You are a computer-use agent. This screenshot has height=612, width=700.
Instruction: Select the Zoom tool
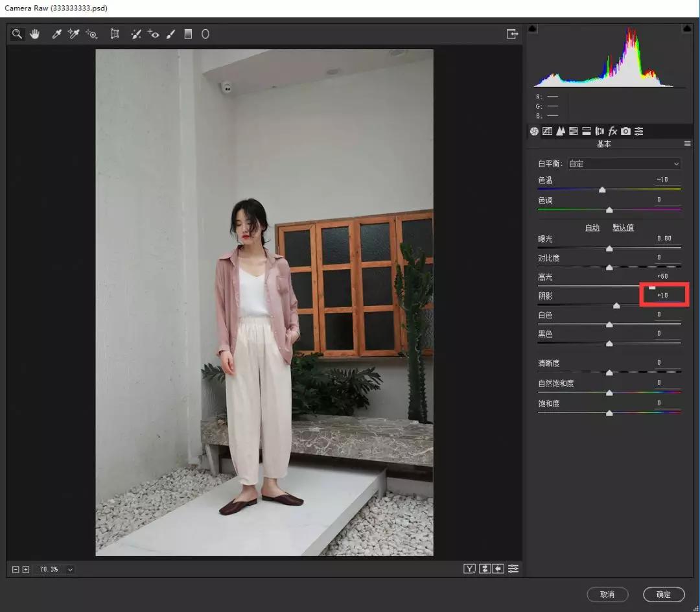pyautogui.click(x=16, y=34)
